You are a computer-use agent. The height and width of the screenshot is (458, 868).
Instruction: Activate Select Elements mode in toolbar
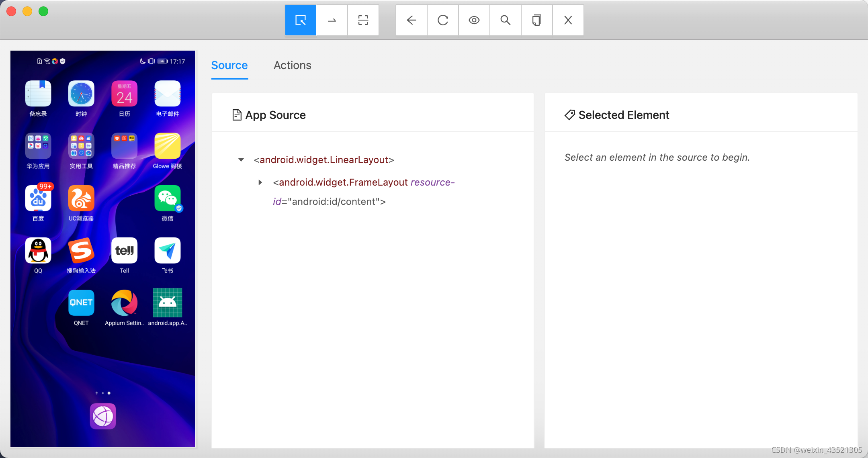coord(301,20)
